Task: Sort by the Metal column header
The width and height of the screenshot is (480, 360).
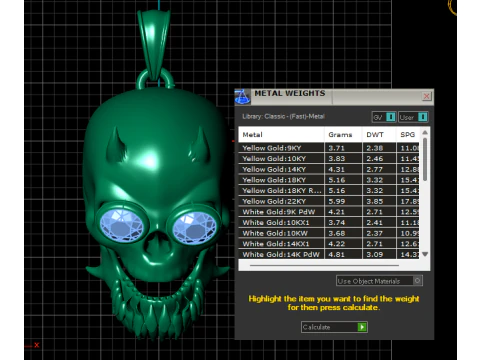Action: coord(281,135)
